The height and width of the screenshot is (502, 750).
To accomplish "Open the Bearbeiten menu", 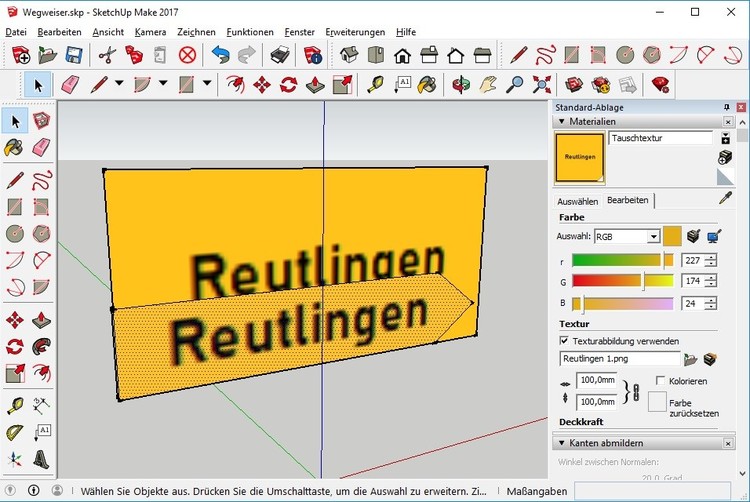I will 59,32.
